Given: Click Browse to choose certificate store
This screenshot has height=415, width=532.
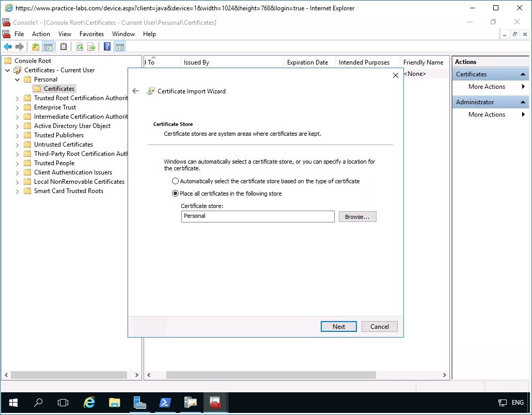Looking at the screenshot, I should point(357,217).
